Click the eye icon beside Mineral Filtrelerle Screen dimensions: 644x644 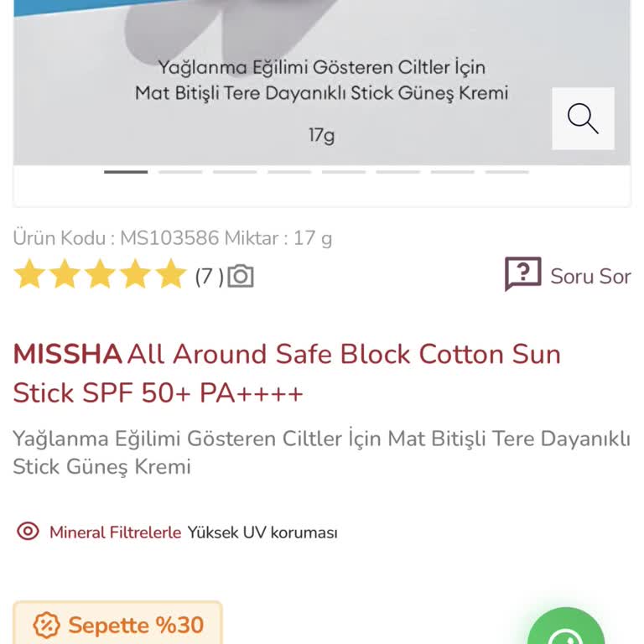pyautogui.click(x=29, y=532)
